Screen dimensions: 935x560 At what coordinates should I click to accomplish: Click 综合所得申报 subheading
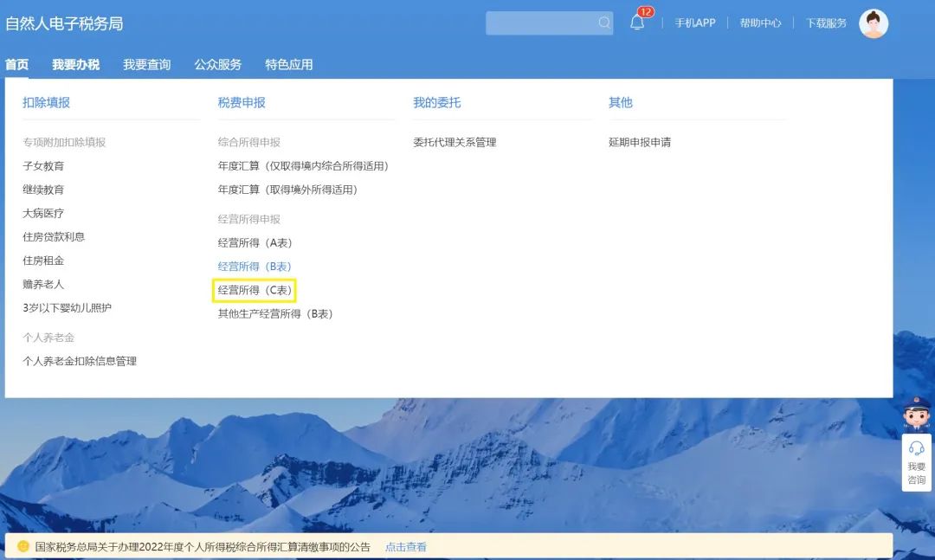248,142
